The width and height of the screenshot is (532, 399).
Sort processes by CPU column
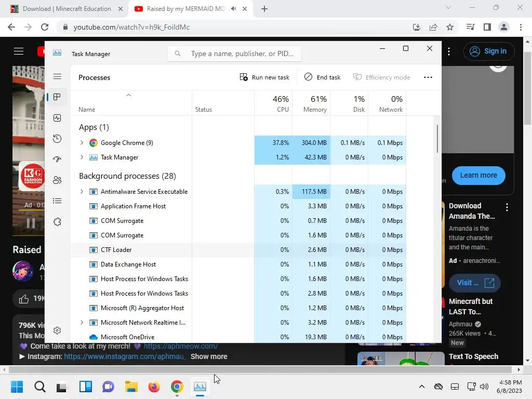tap(273, 103)
